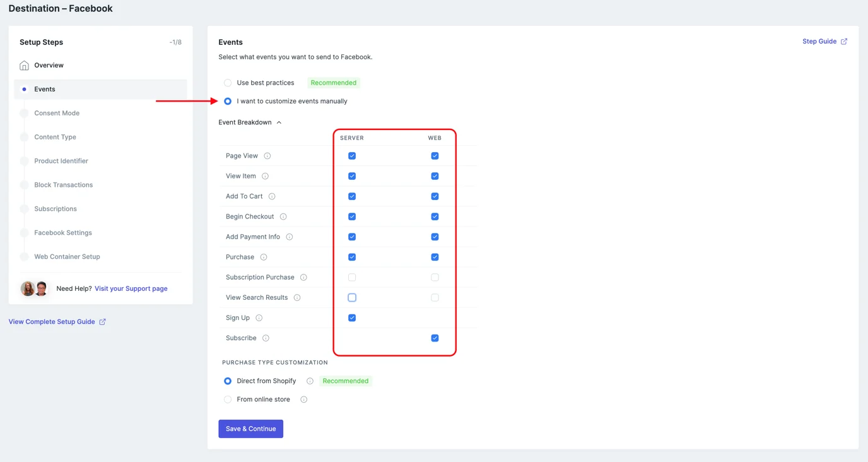This screenshot has width=868, height=462.
Task: Click Save & Continue button
Action: [250, 429]
